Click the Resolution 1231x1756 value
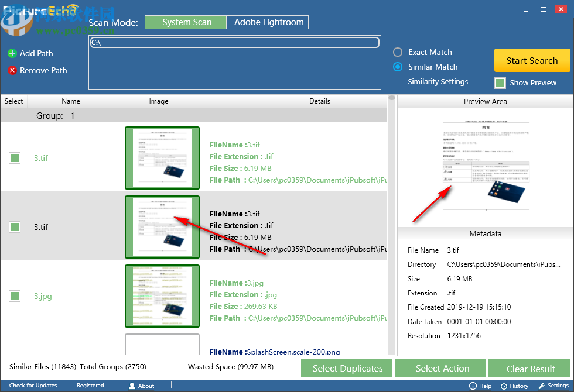 pos(464,336)
